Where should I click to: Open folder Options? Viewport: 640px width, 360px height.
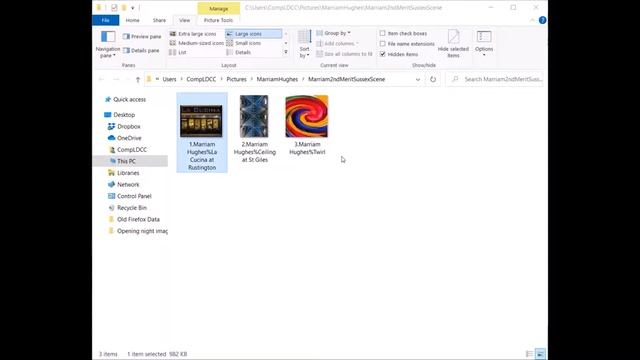pyautogui.click(x=484, y=43)
